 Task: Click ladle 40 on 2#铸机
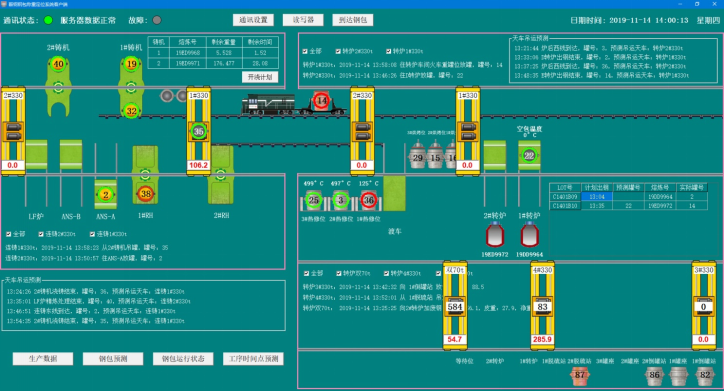(58, 64)
